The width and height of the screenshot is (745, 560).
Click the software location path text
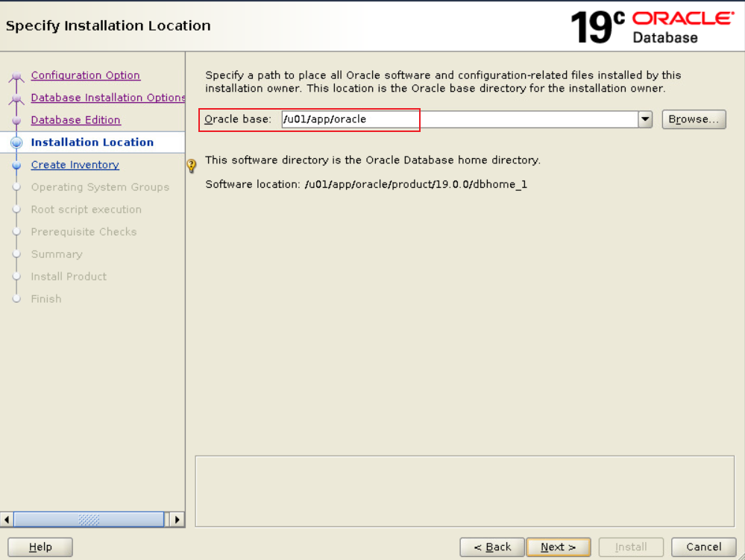click(415, 184)
